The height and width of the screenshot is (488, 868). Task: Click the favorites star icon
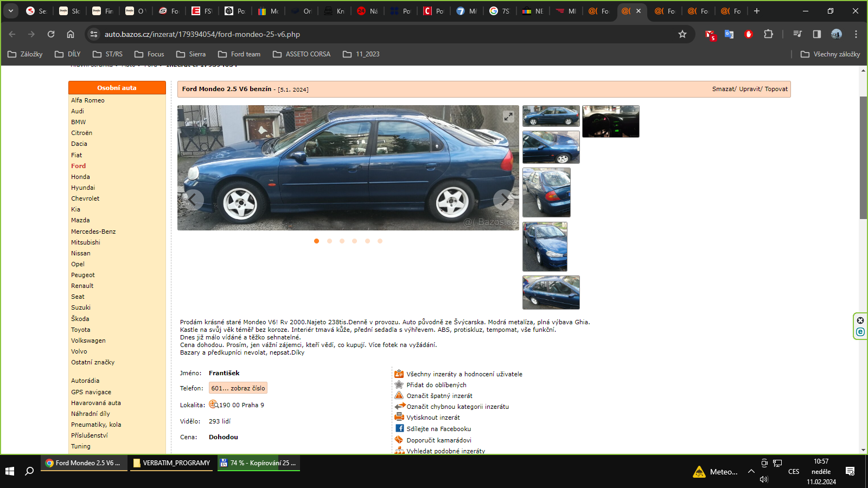click(x=399, y=384)
